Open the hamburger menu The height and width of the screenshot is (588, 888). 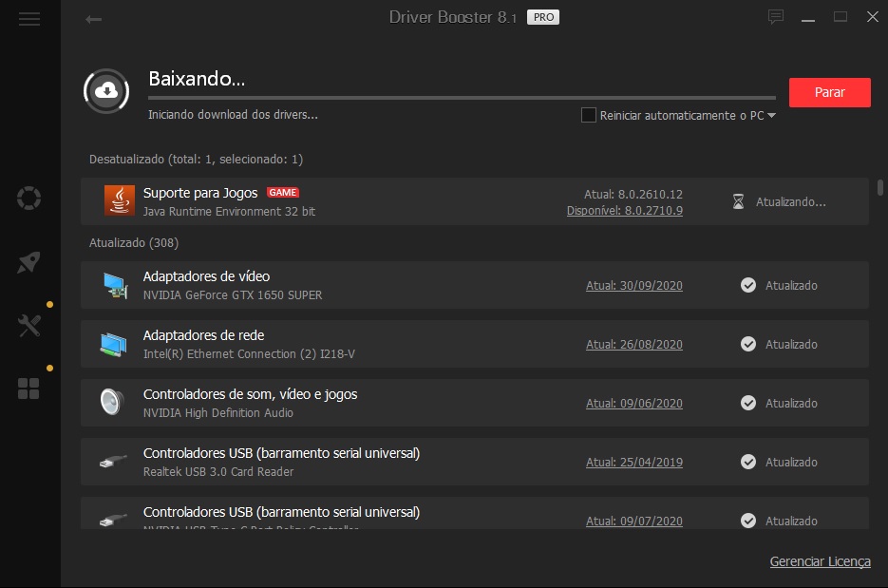(x=28, y=19)
